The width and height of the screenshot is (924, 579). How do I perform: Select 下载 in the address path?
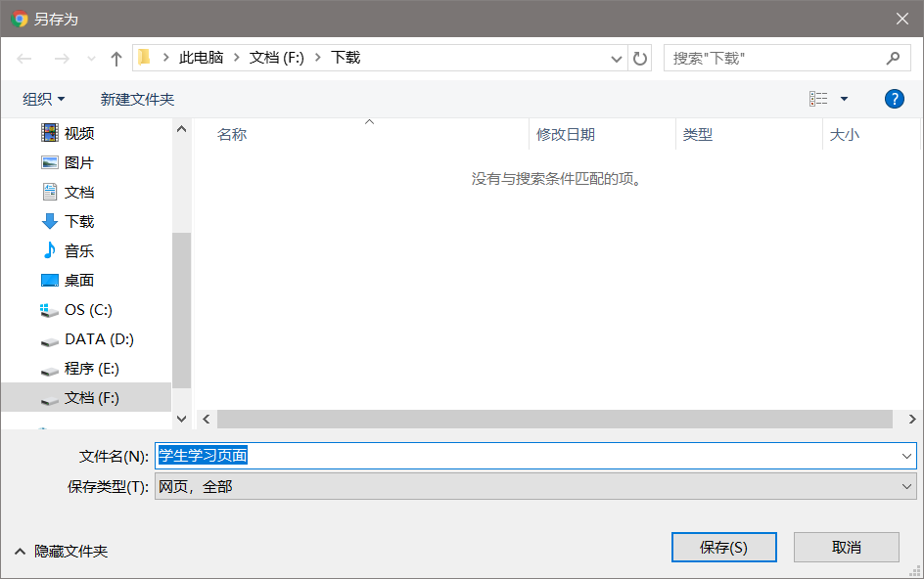[x=346, y=57]
